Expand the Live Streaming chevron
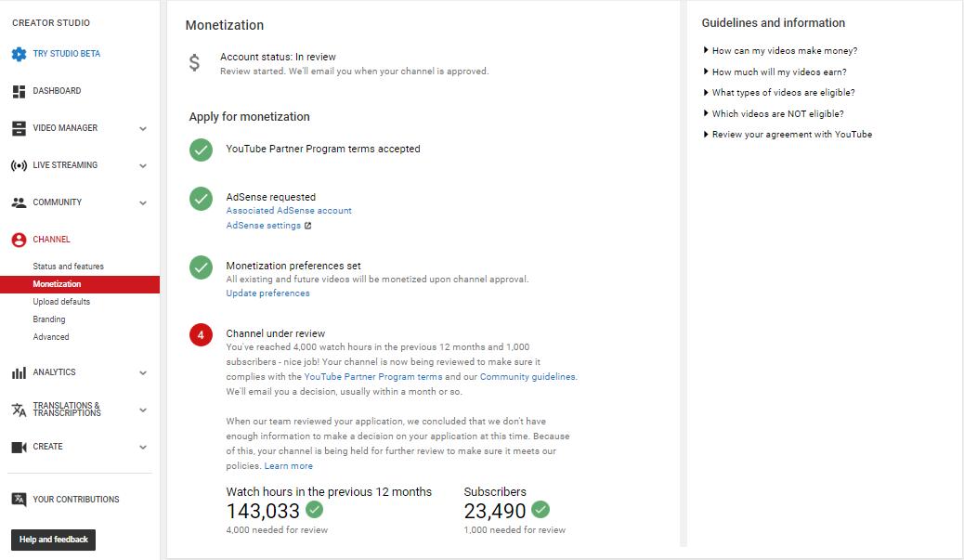The image size is (964, 560). click(143, 166)
